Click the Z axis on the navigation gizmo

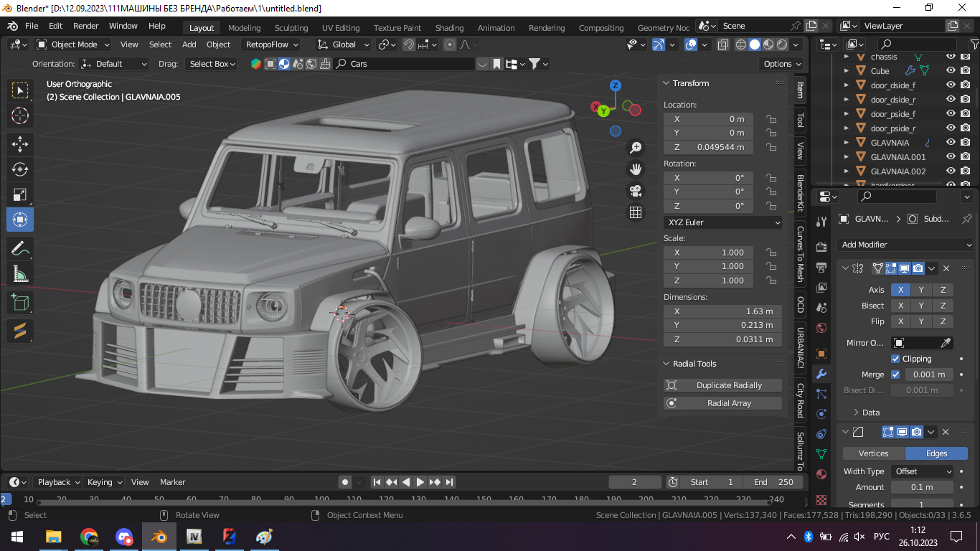pos(615,85)
